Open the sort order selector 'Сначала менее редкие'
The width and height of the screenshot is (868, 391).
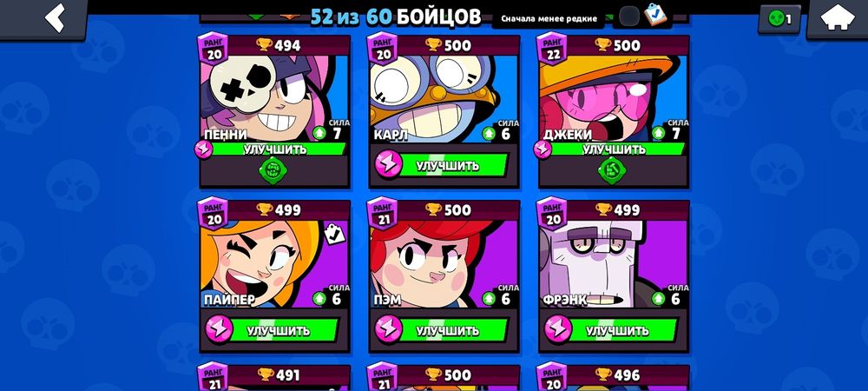point(549,19)
